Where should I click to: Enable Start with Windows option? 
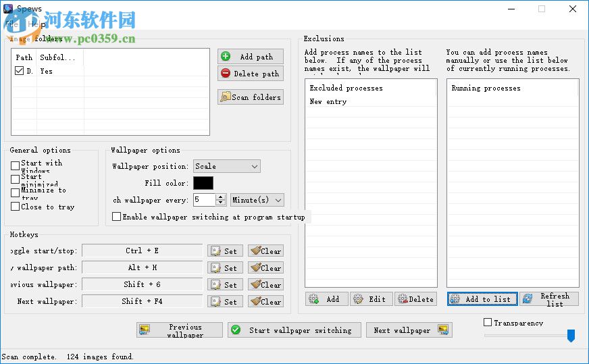[x=15, y=165]
